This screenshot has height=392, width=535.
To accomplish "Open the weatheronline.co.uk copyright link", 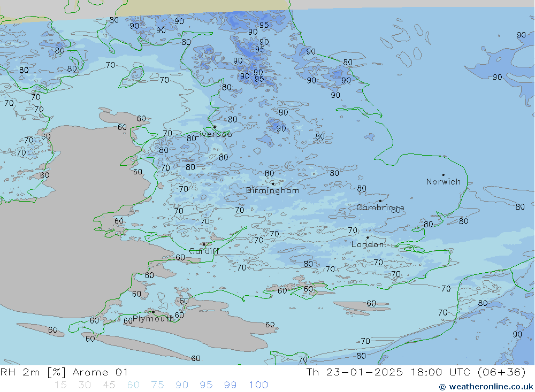I will click(486, 387).
